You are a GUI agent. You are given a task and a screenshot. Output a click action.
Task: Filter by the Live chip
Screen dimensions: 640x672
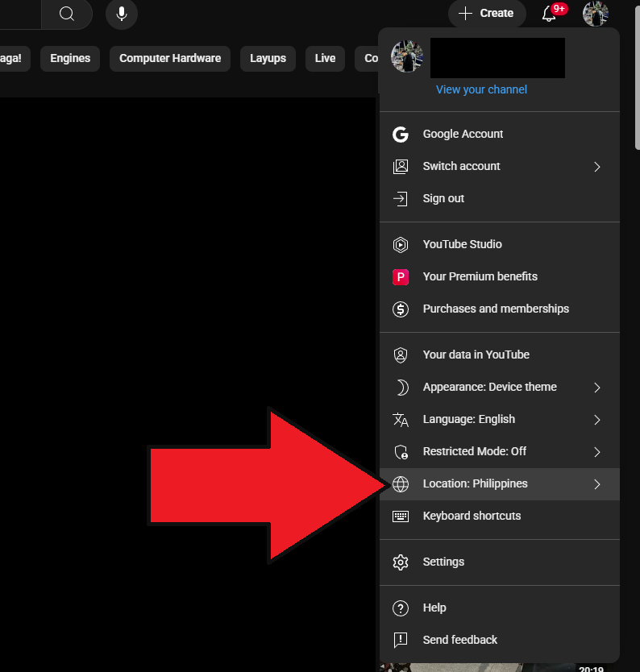coord(326,59)
